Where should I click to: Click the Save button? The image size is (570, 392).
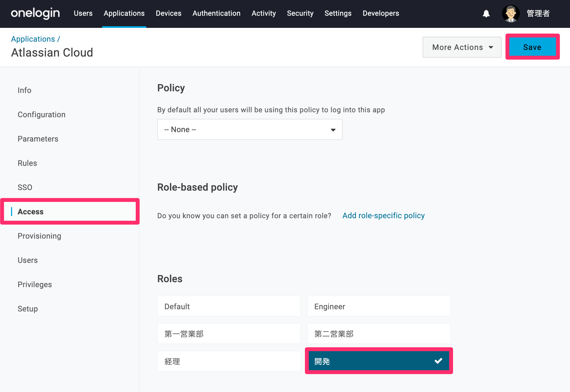(532, 47)
